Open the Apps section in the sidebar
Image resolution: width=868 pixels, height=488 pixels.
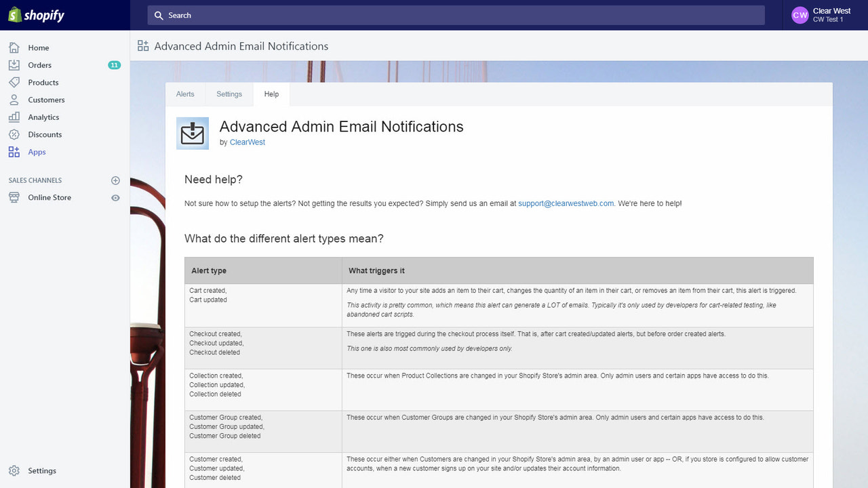pos(15,152)
